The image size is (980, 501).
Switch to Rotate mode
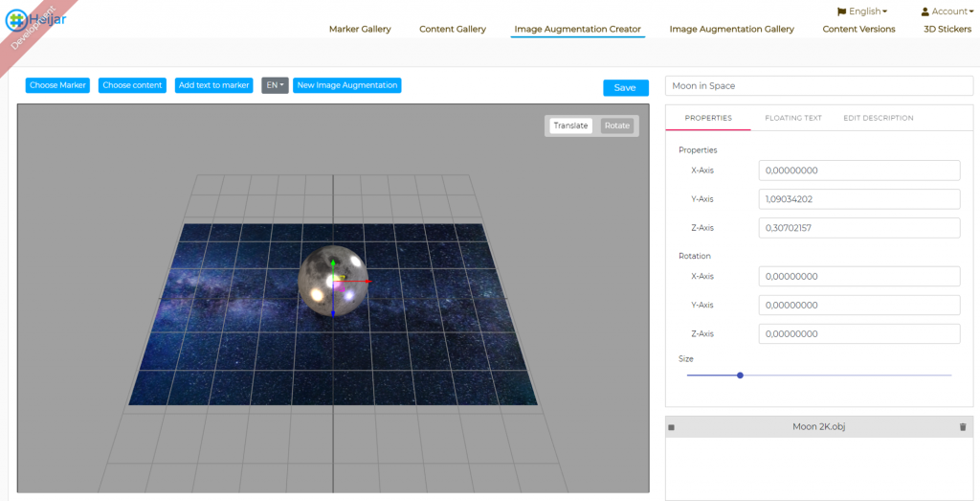pos(617,125)
